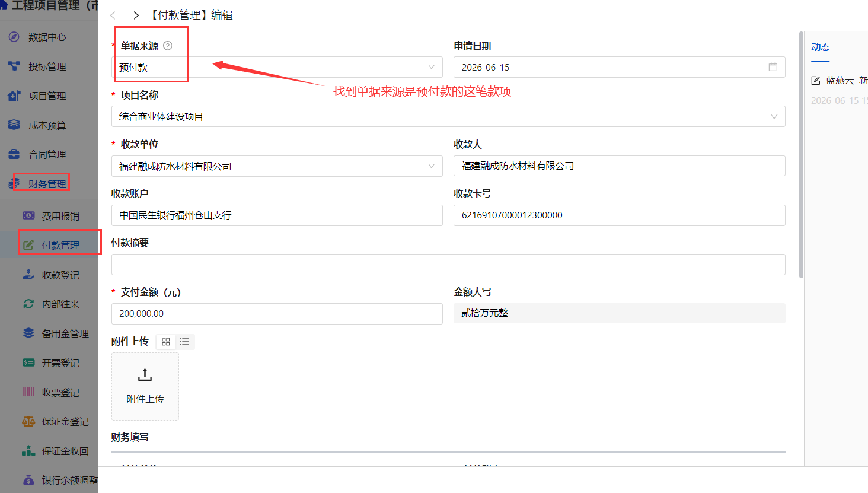Click the 申请日期 date field
868x493 pixels.
(x=620, y=67)
